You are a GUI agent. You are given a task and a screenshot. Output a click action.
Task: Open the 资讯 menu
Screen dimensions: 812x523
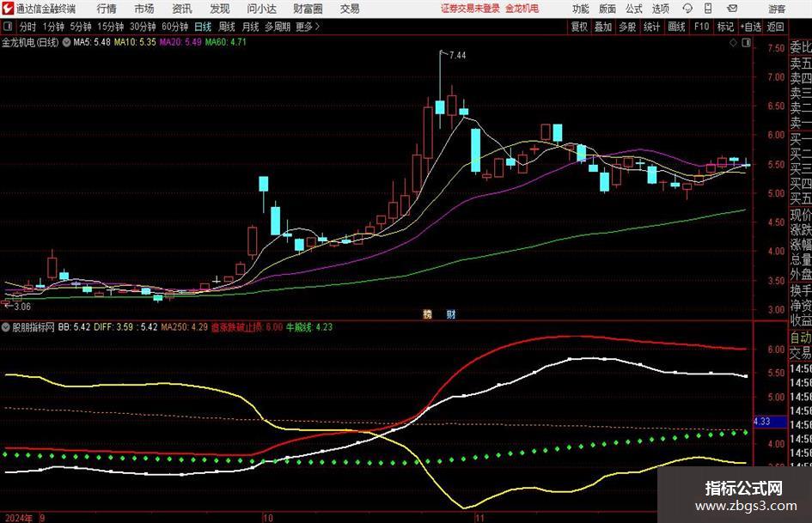click(182, 9)
